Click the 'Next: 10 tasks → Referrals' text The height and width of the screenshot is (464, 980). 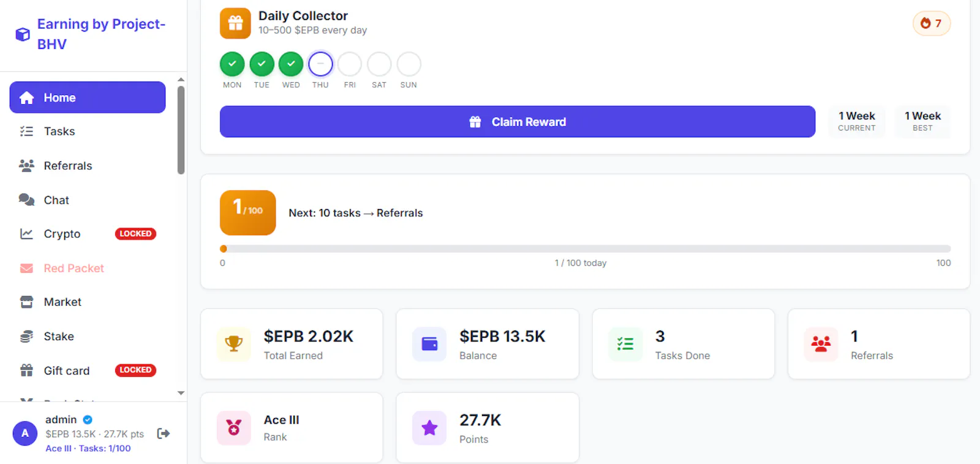pyautogui.click(x=356, y=213)
